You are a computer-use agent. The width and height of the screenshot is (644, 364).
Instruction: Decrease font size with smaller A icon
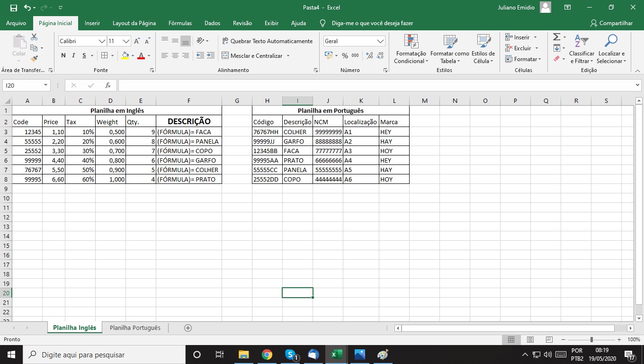147,41
